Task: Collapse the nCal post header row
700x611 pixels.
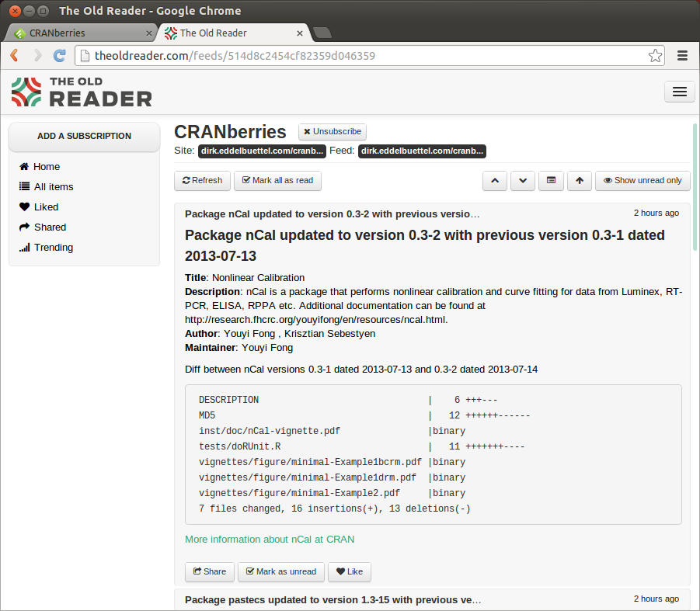Action: click(432, 214)
